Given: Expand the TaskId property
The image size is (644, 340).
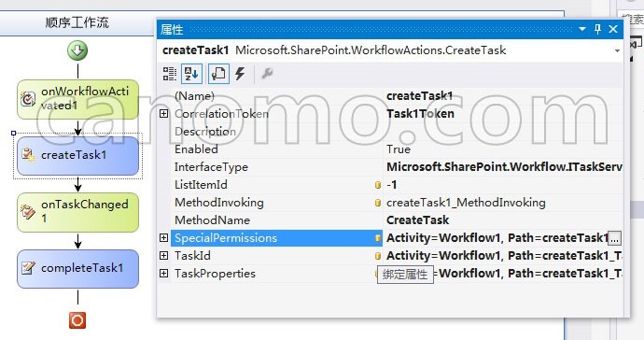Looking at the screenshot, I should point(163,255).
